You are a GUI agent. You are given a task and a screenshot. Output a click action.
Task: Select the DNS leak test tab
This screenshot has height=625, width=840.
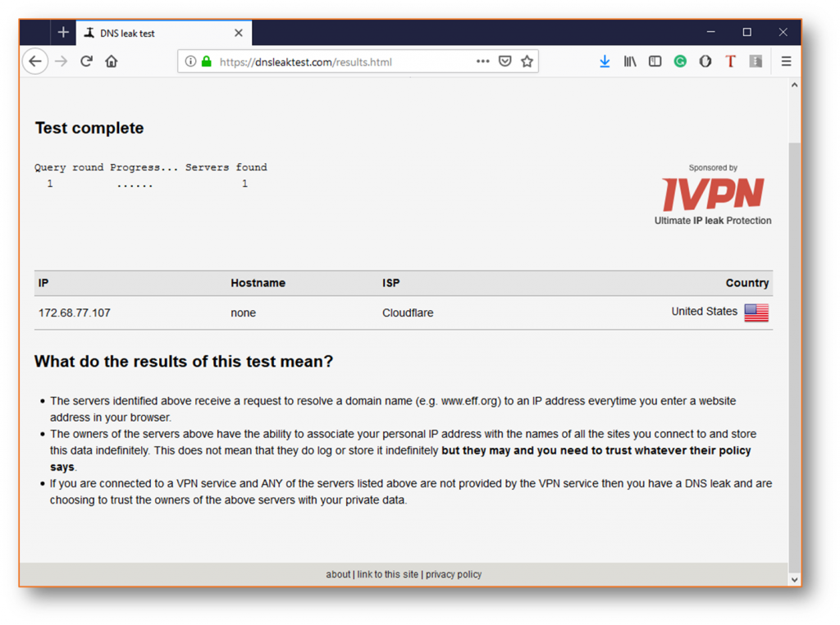163,33
